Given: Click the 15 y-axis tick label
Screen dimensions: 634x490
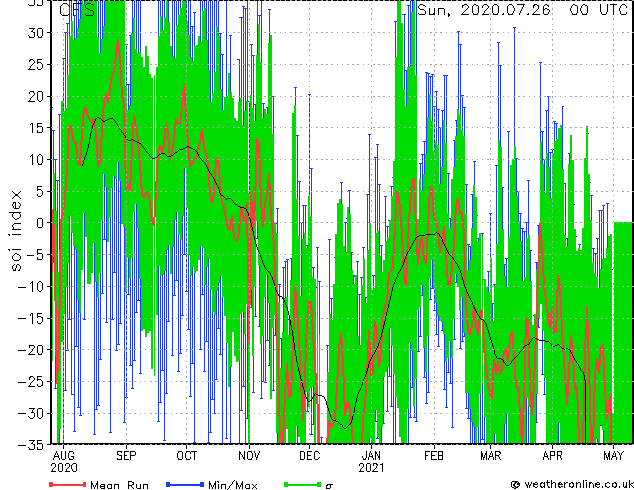Looking at the screenshot, I should coord(35,128).
